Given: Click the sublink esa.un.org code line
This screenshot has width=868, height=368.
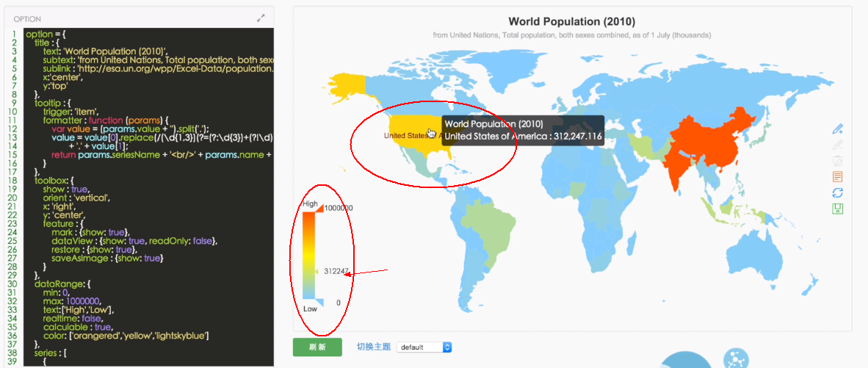Looking at the screenshot, I should pos(159,69).
